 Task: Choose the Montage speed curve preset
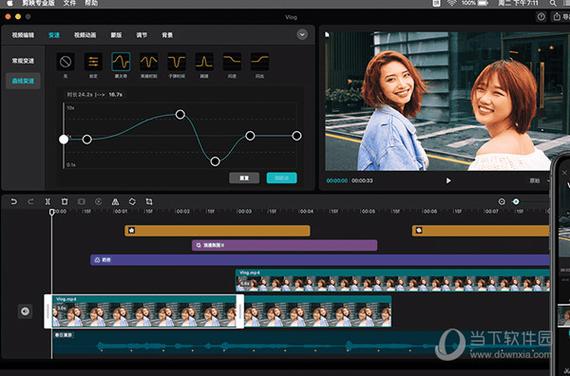pyautogui.click(x=121, y=61)
